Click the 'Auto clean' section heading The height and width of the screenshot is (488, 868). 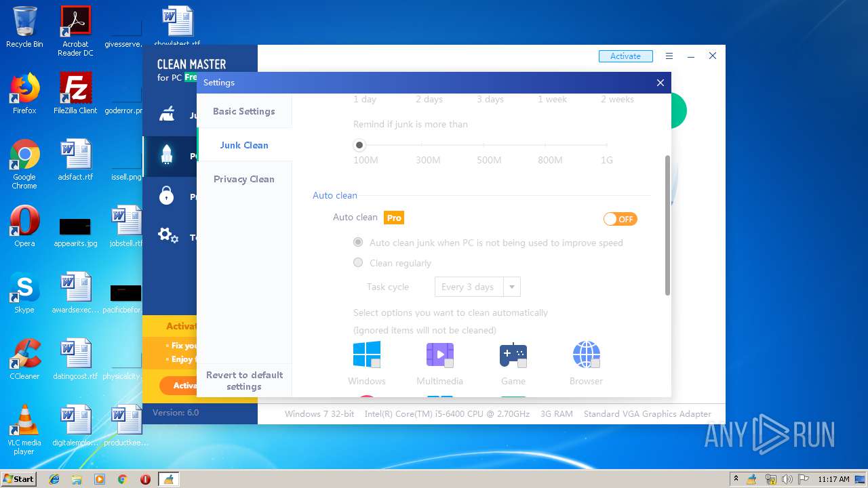coord(335,195)
